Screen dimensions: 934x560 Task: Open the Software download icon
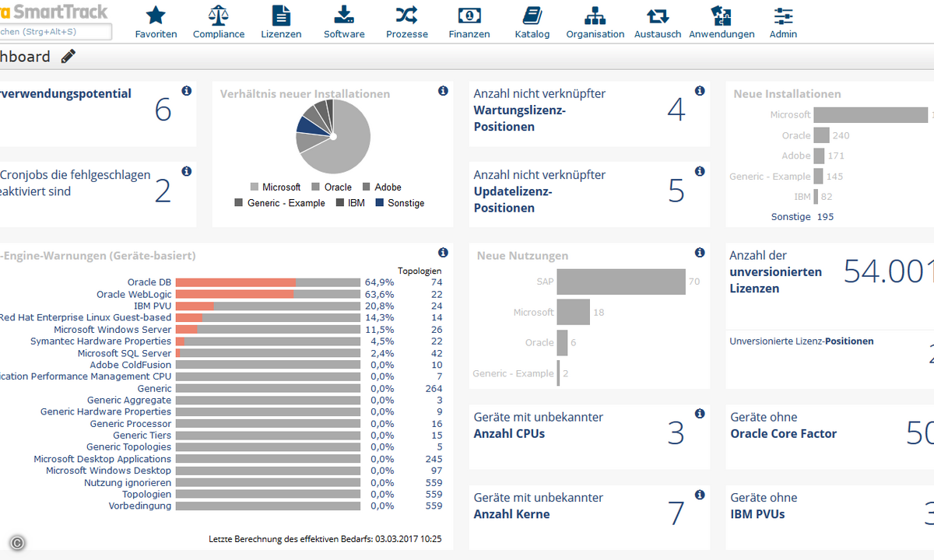point(344,15)
